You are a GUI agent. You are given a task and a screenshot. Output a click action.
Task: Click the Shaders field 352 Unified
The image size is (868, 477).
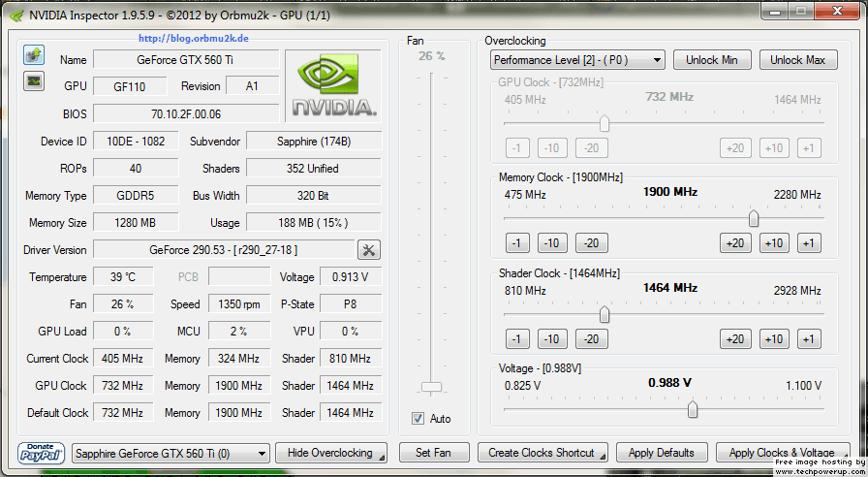(x=314, y=169)
